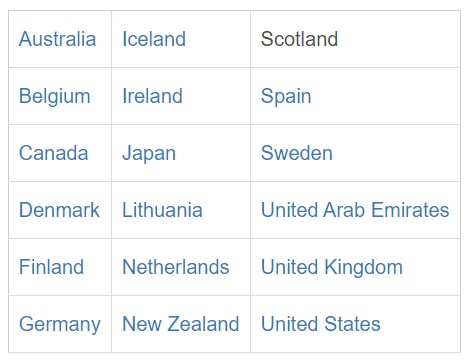
Task: Open the United Arab Emirates link
Action: (x=355, y=210)
